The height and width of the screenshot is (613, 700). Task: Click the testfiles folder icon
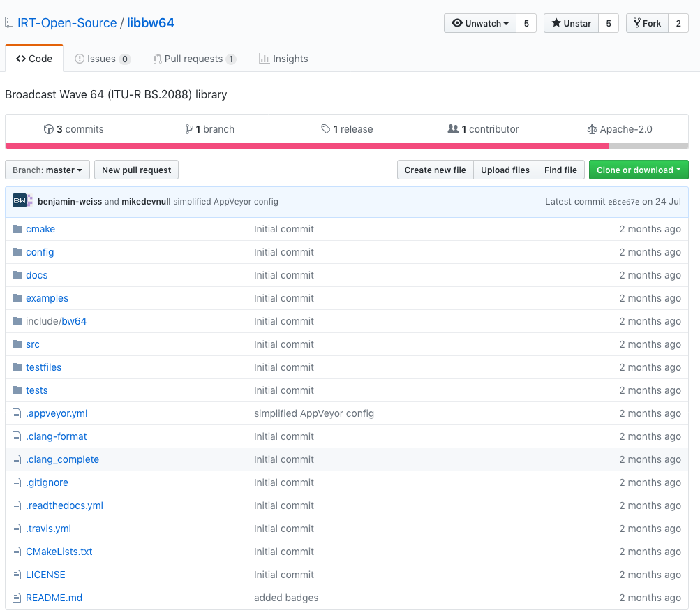17,367
